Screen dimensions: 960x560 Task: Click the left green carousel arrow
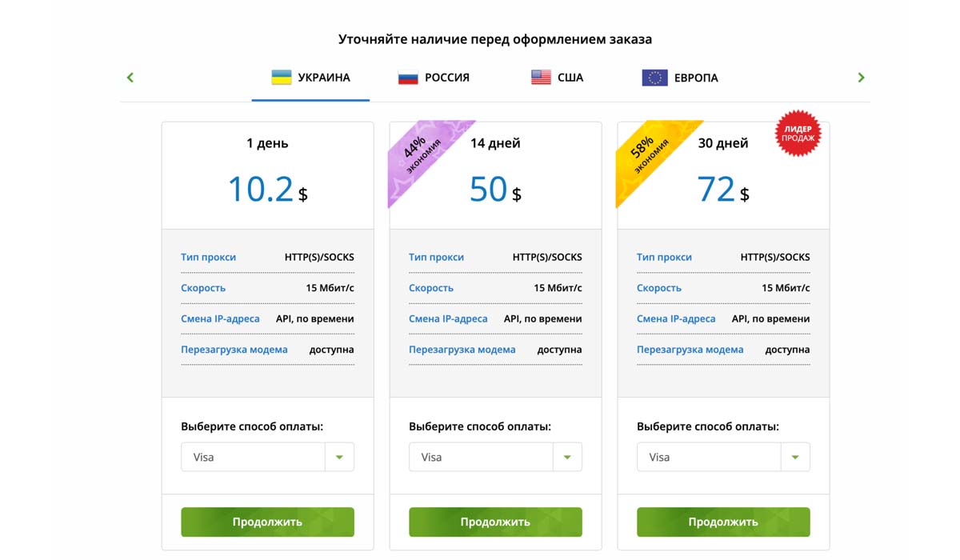(x=130, y=78)
